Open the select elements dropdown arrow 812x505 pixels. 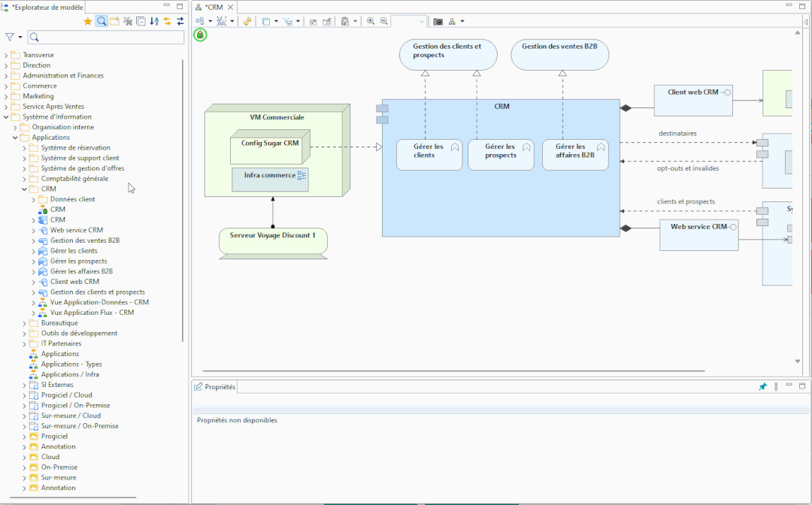coord(232,21)
